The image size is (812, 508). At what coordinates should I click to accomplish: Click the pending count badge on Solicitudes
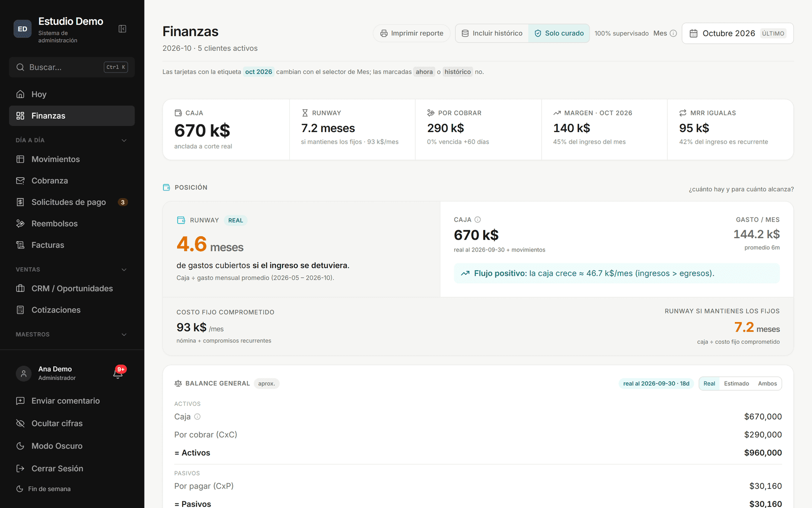[x=122, y=202]
